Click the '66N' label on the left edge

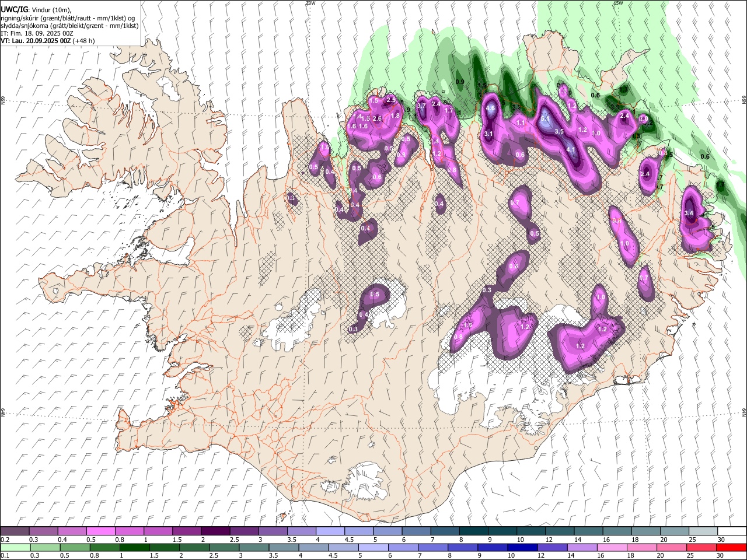[3, 100]
